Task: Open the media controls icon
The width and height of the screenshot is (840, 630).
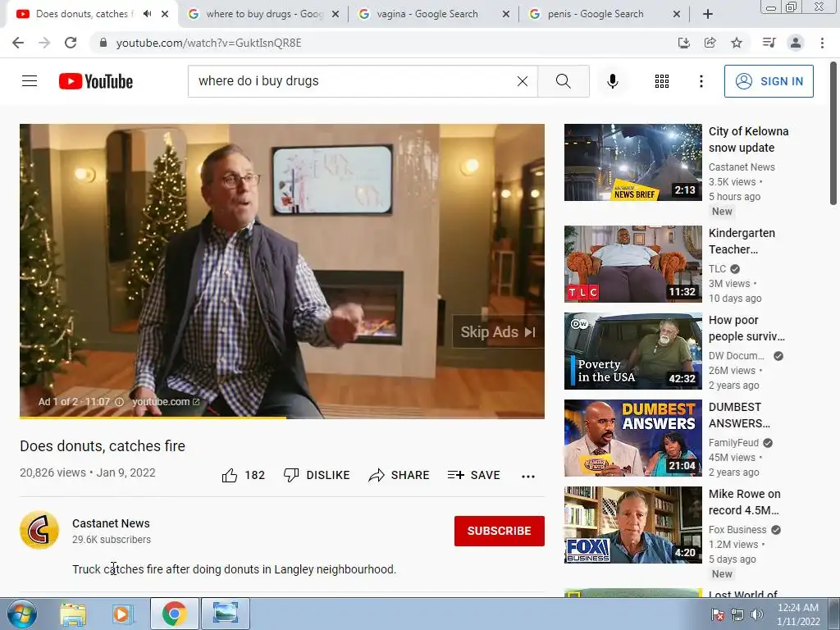Action: click(769, 43)
